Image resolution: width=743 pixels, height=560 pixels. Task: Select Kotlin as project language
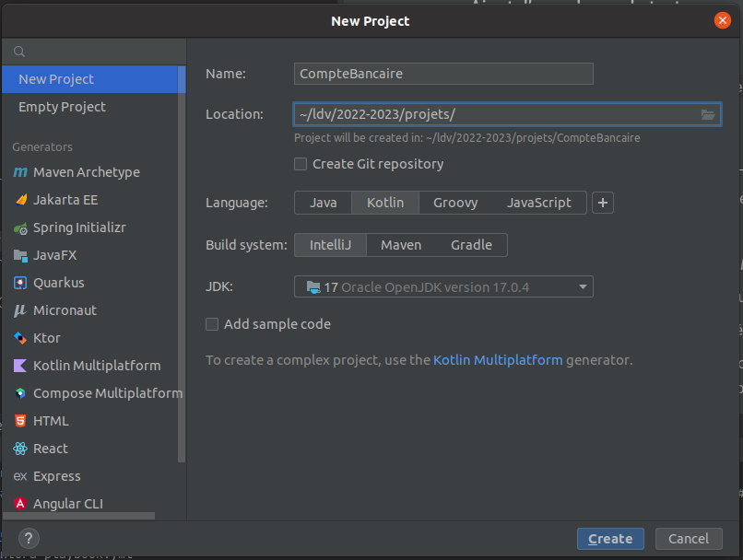tap(385, 203)
